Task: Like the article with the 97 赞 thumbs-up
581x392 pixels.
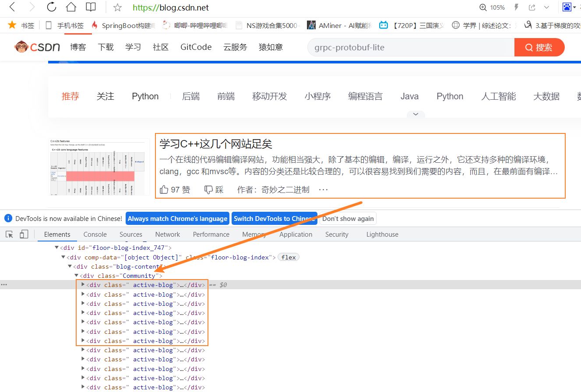Action: pos(175,189)
